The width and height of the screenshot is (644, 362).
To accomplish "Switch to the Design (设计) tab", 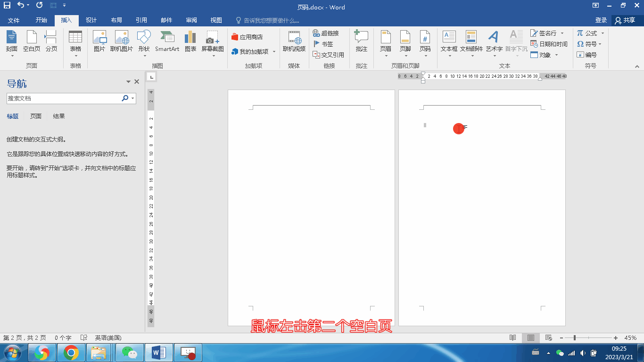I will tap(91, 20).
